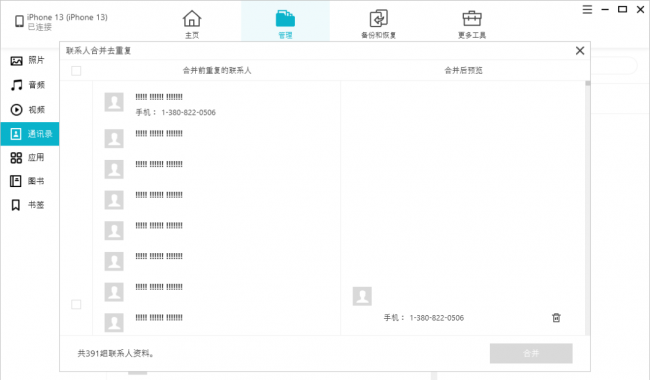650x380 pixels.
Task: Click the 共391组联系人资料 status text
Action: click(x=116, y=353)
